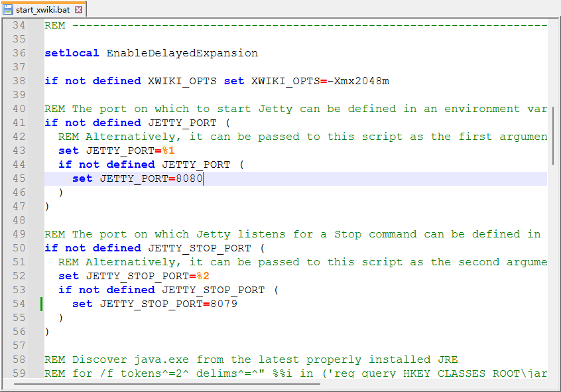Click line number 54 in the margin
Viewport: 561px width, 392px height.
(x=19, y=304)
